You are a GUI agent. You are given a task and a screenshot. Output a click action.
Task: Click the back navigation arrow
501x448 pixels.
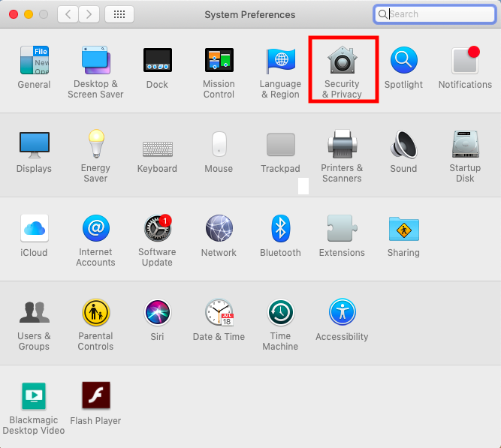coord(68,14)
